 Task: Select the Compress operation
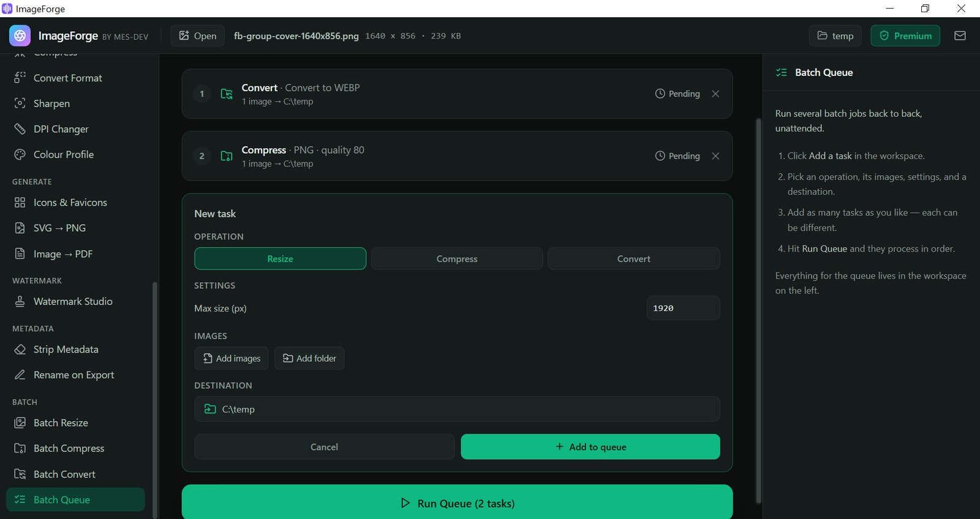457,259
